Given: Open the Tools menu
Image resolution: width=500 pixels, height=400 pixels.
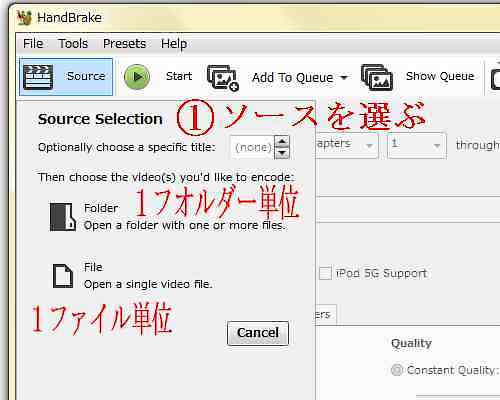Looking at the screenshot, I should (73, 44).
